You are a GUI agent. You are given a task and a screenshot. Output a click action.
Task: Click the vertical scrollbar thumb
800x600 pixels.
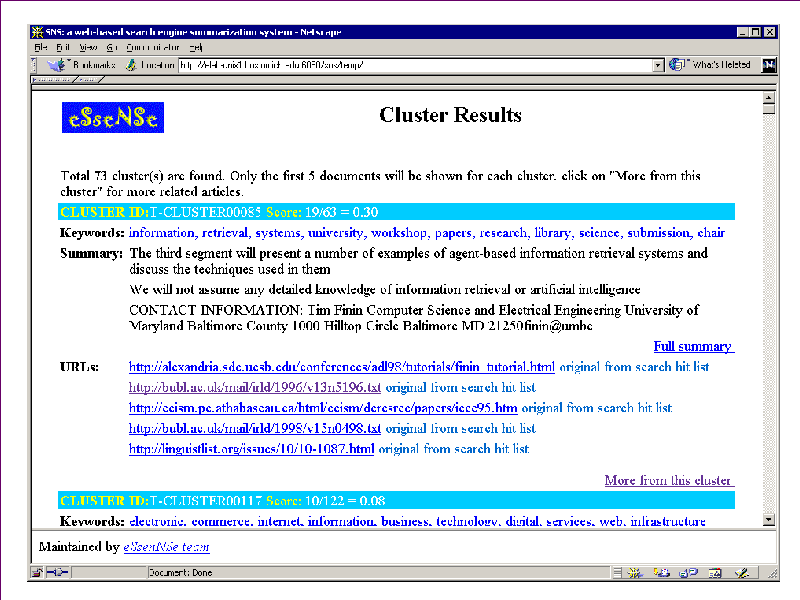pos(768,109)
